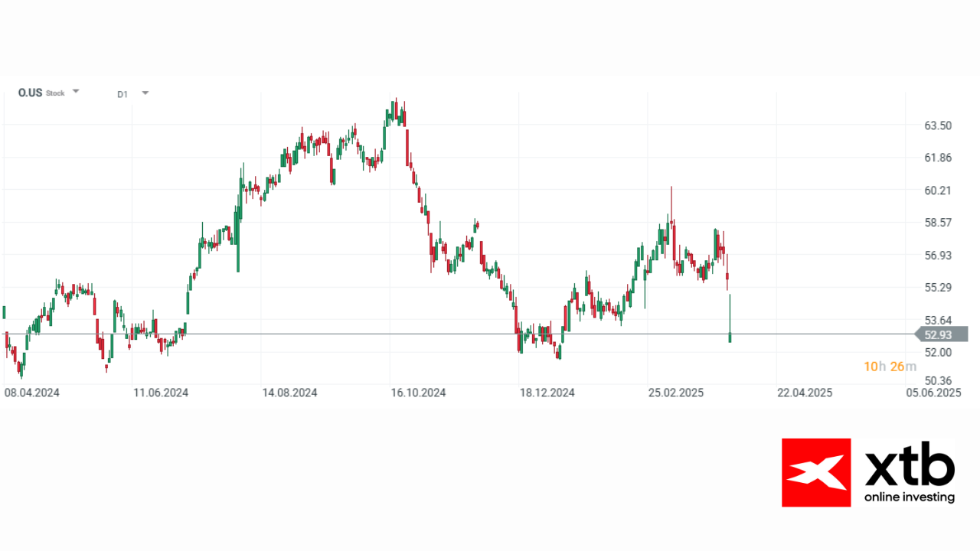Open the O.US symbol dropdown arrow
This screenshot has height=551, width=980.
tap(76, 91)
